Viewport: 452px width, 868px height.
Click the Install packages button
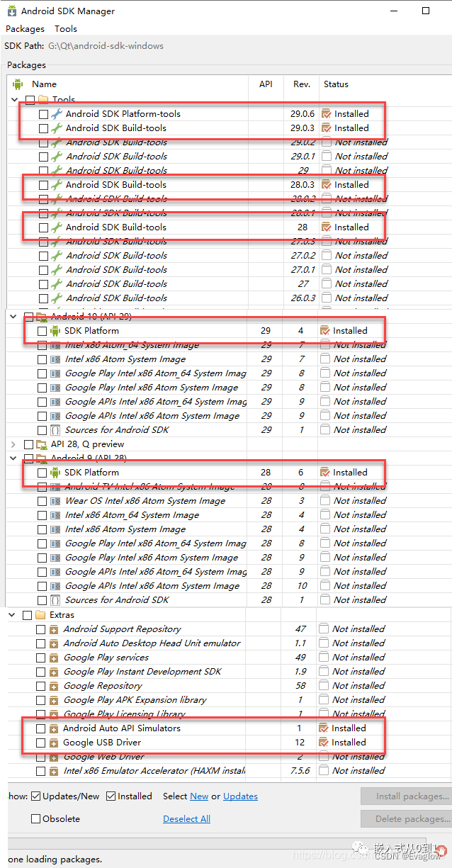(406, 796)
